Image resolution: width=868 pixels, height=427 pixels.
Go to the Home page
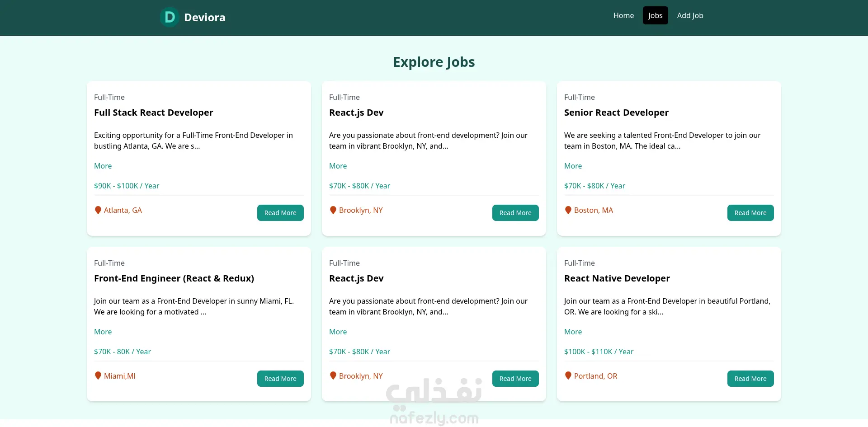(x=623, y=15)
